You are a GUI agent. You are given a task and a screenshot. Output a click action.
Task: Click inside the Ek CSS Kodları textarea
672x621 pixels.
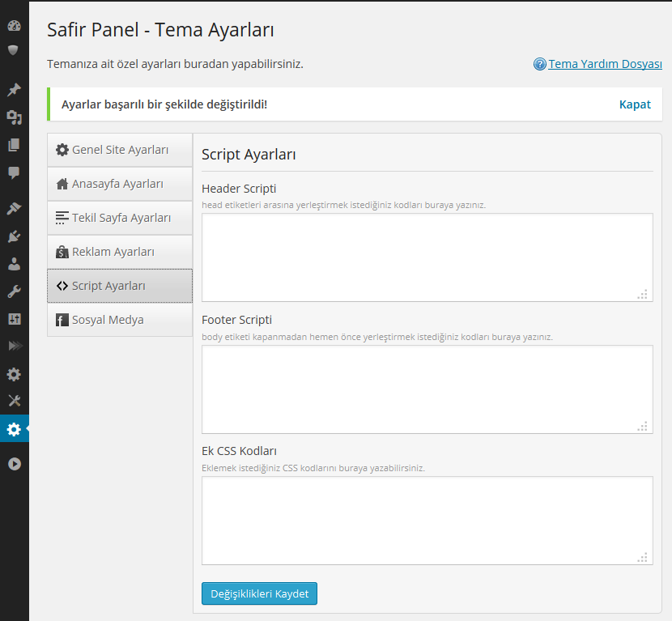[427, 521]
